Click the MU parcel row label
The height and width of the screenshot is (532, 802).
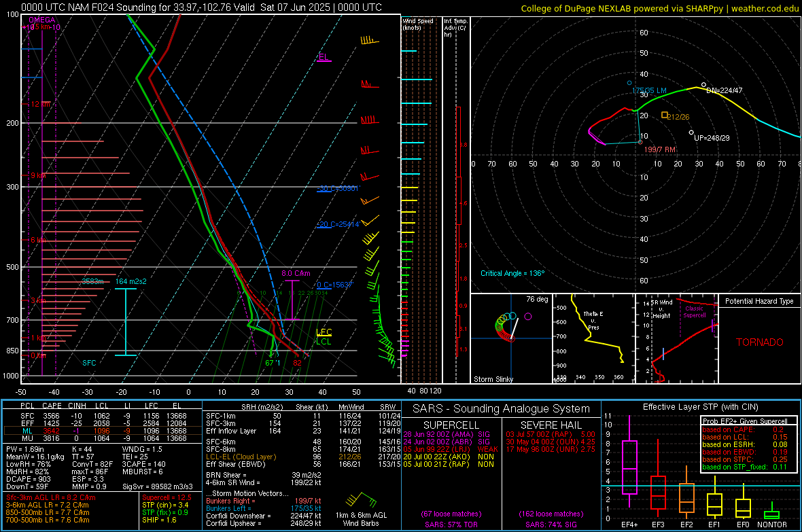27,438
